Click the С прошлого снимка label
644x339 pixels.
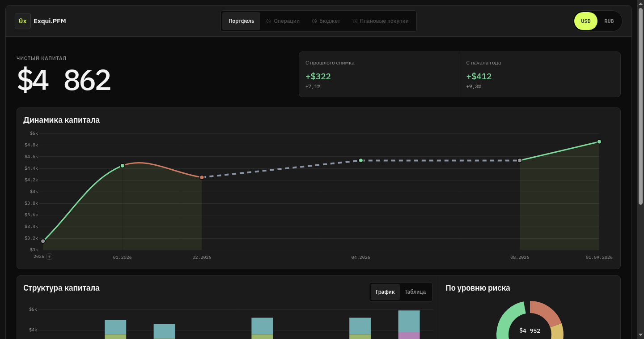330,63
